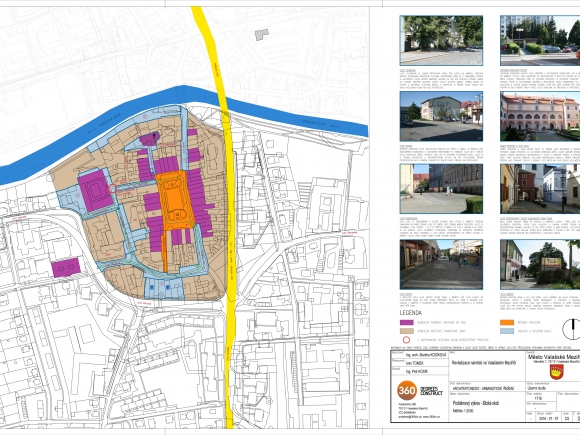Click the drawing name 'Problémový výkres' text
The height and width of the screenshot is (435, 580).
(475, 403)
